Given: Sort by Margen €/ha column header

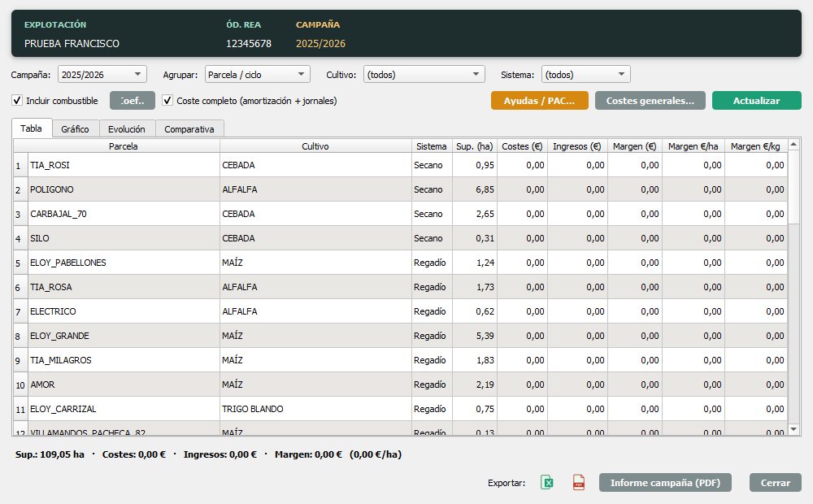Looking at the screenshot, I should (693, 146).
